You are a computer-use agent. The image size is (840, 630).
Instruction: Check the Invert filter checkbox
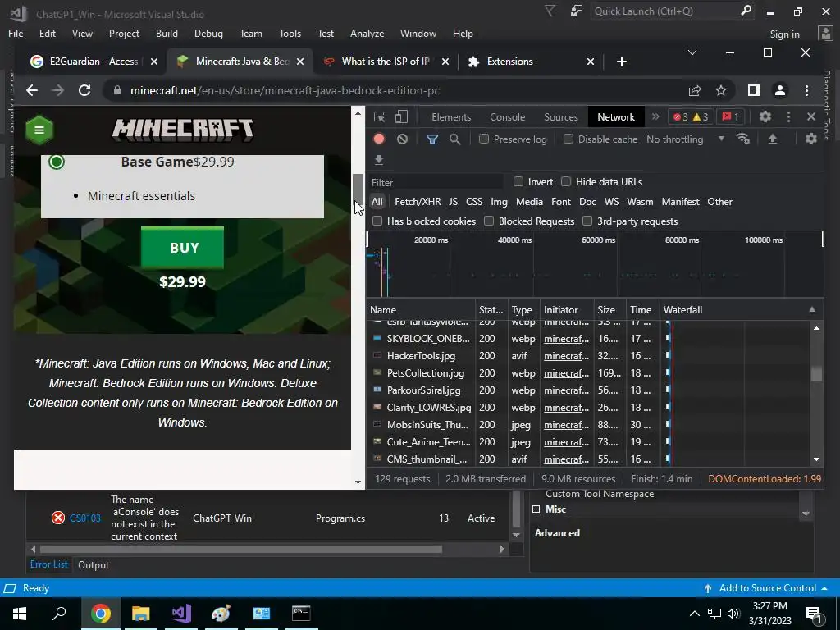tap(518, 181)
